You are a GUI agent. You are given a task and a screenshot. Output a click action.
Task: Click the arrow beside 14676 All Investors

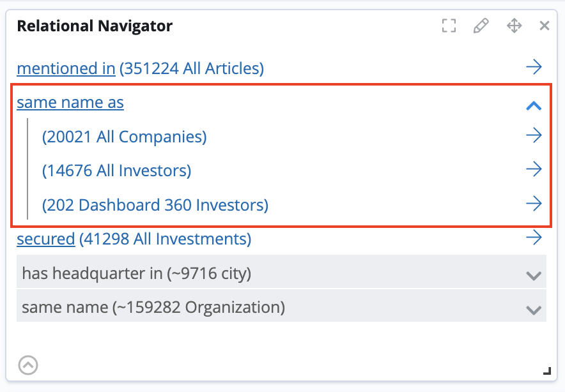click(x=534, y=169)
